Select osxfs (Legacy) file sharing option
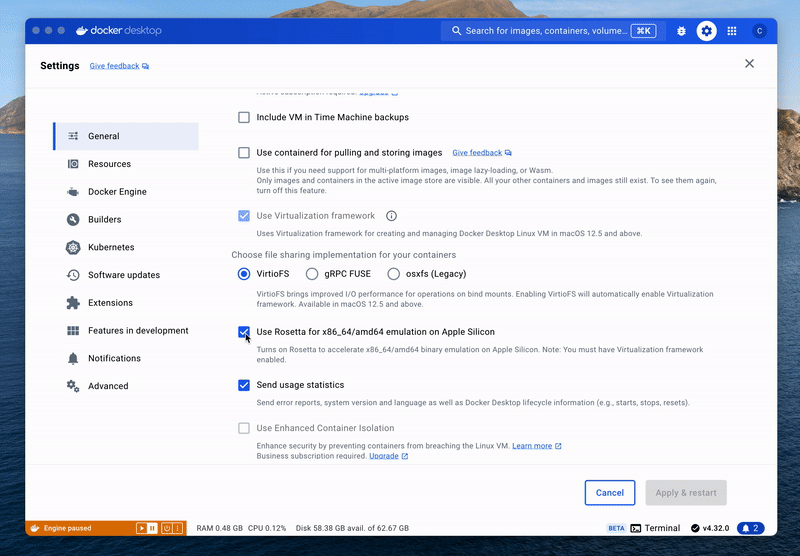 point(393,274)
